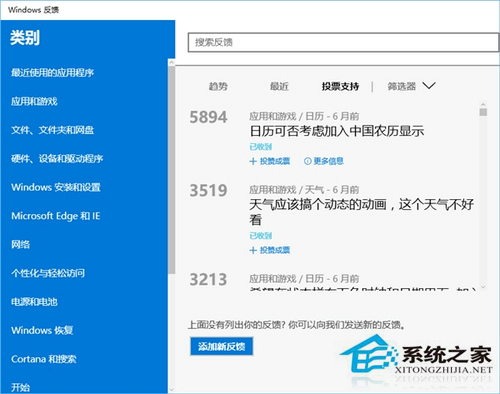Image resolution: width=500 pixels, height=394 pixels.
Task: Click sidebar scrollbar down arrow
Action: click(x=171, y=389)
